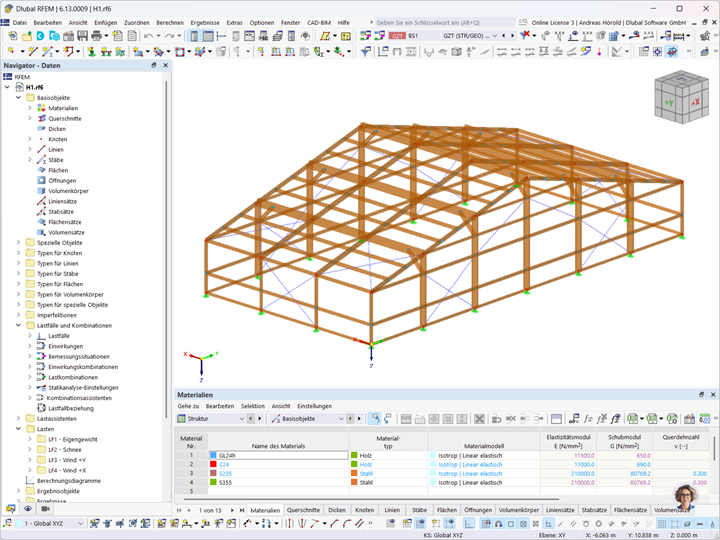720x540 pixels.
Task: Open the CAD-BIM menu
Action: [x=319, y=22]
